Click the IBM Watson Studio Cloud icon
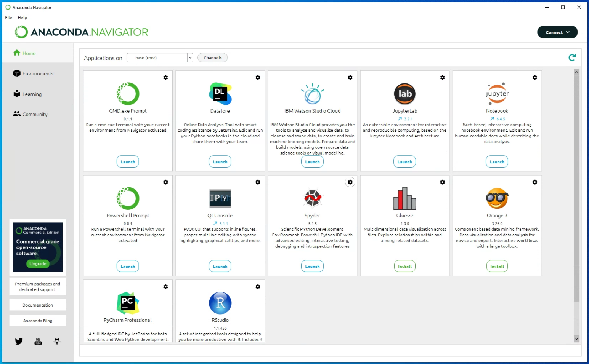 (x=312, y=94)
